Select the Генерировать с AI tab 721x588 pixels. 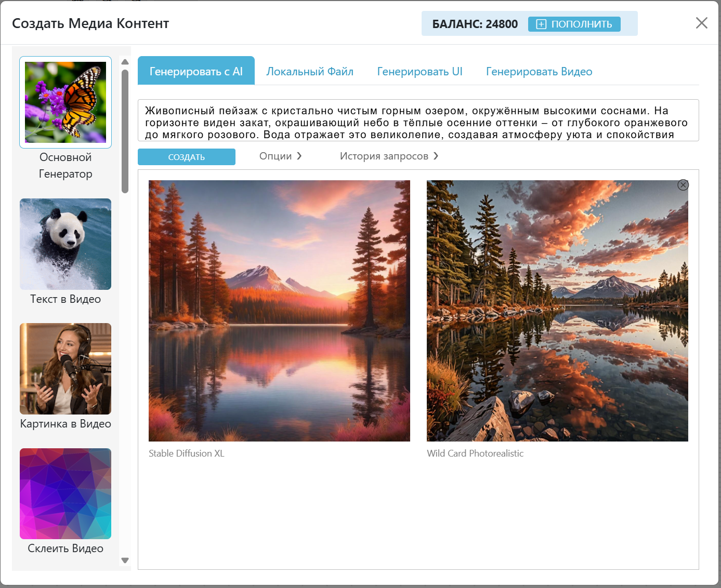pyautogui.click(x=196, y=72)
